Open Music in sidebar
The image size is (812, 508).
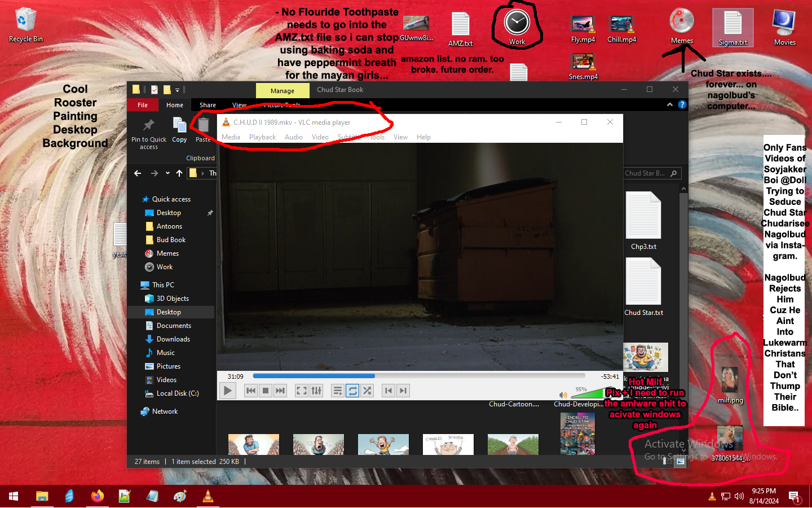pos(165,353)
